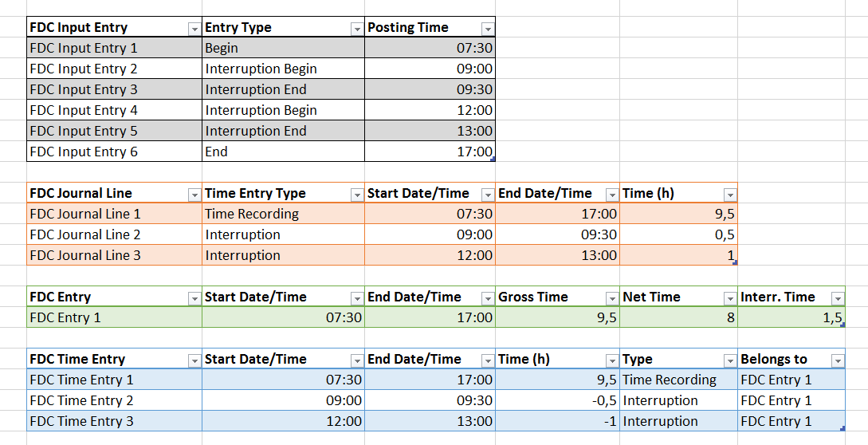Open the FDC Time Entry filter dropdown
Image resolution: width=868 pixels, height=445 pixels.
pyautogui.click(x=194, y=360)
